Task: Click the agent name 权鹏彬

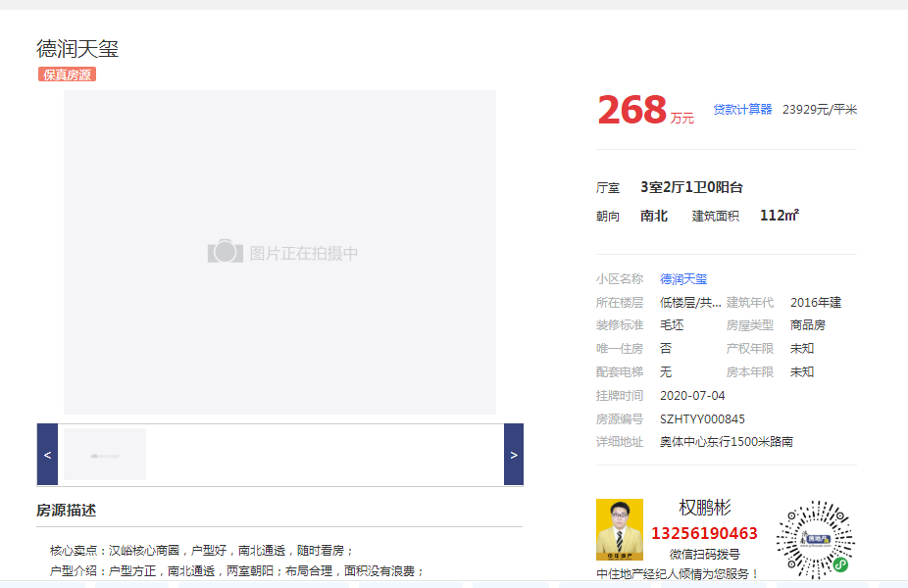Action: (705, 508)
